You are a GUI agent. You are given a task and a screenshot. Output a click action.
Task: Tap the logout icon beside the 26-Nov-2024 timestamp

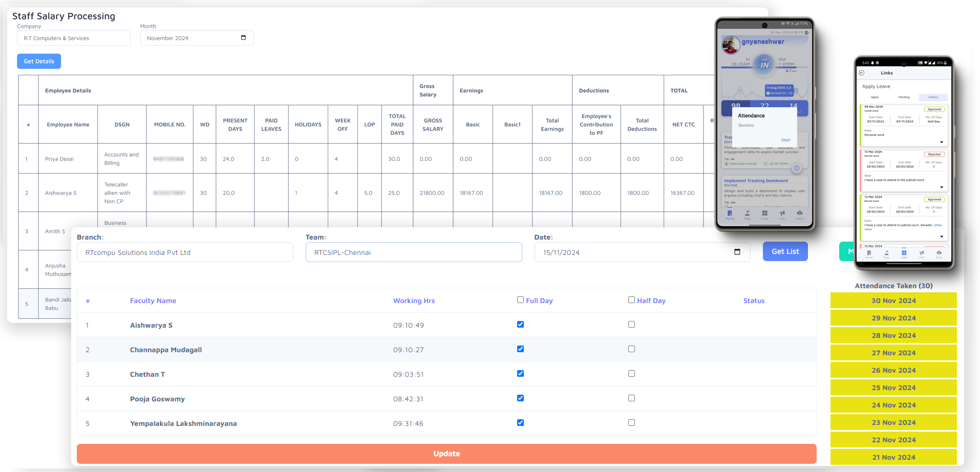click(x=807, y=32)
